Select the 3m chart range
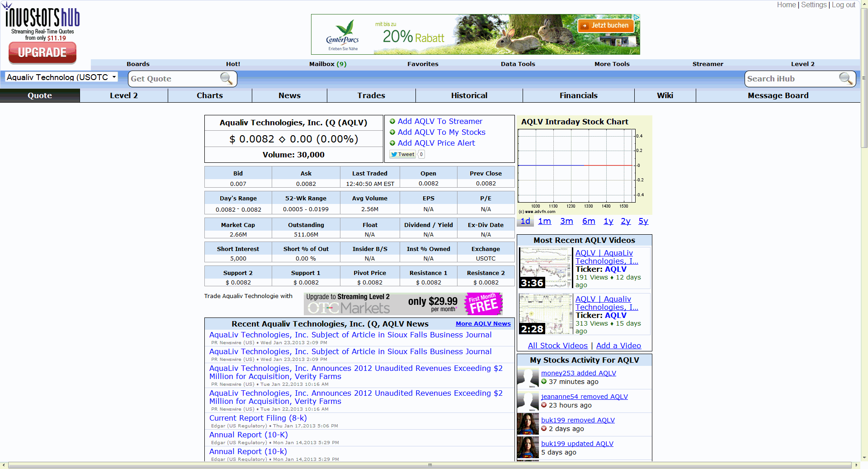This screenshot has width=868, height=469. pyautogui.click(x=566, y=221)
